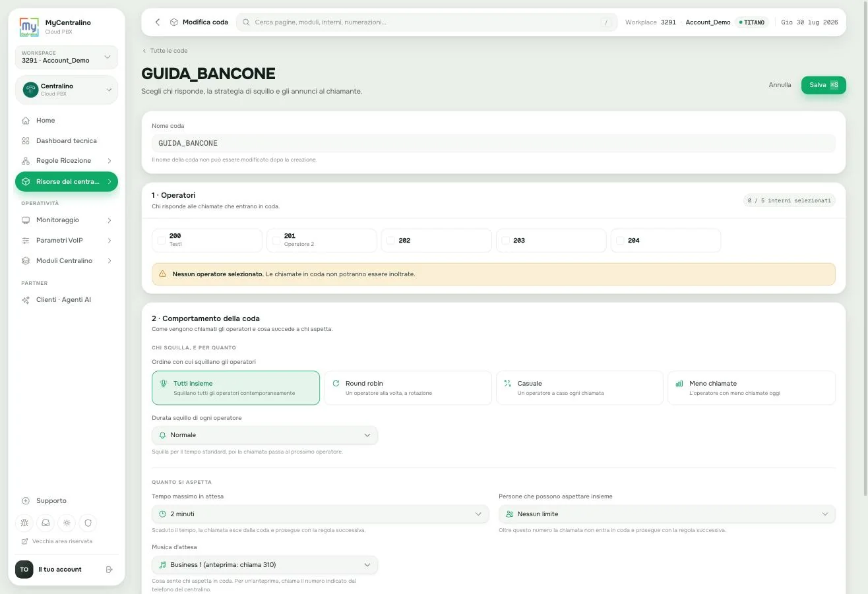868x594 pixels.
Task: Open the Tempo massimo in attesa dropdown
Action: point(321,514)
